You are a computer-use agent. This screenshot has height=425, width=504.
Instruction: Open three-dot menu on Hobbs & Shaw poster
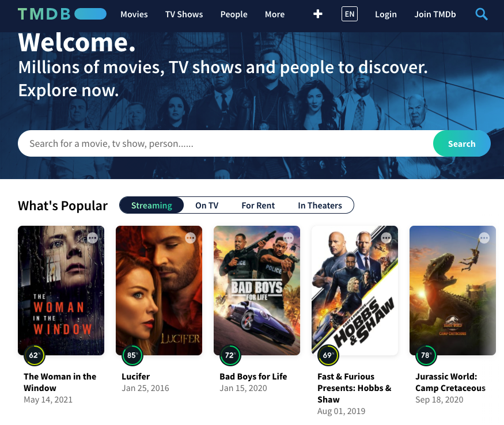(386, 238)
